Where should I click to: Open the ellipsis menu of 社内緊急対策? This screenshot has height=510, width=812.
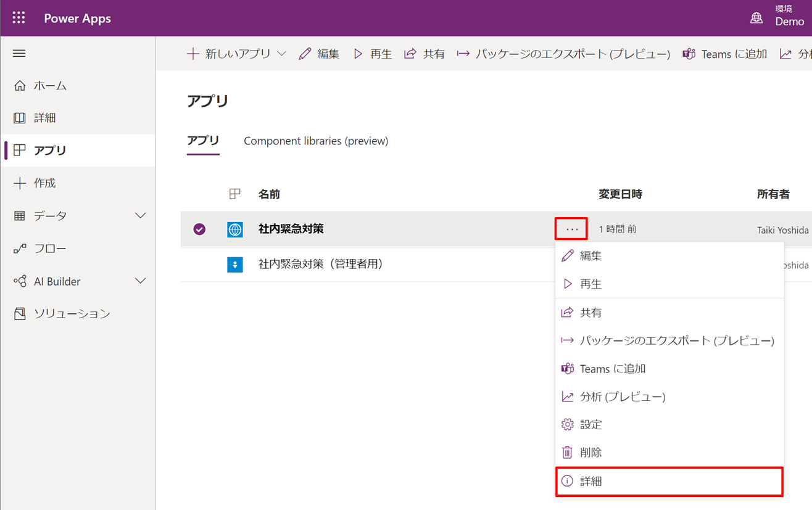[571, 229]
